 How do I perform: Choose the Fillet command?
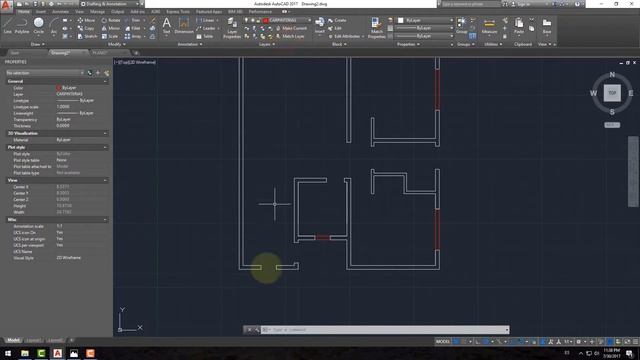pos(133,28)
